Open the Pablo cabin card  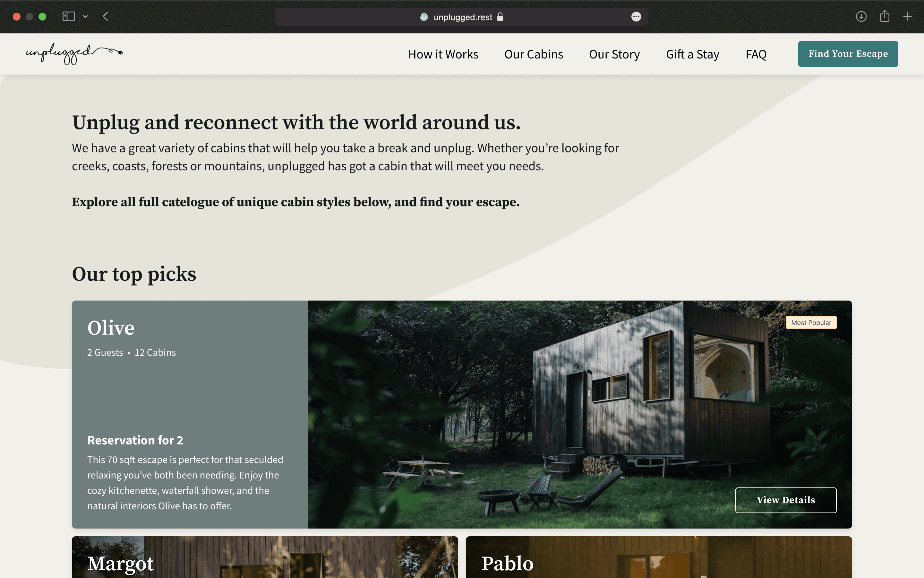pyautogui.click(x=659, y=557)
